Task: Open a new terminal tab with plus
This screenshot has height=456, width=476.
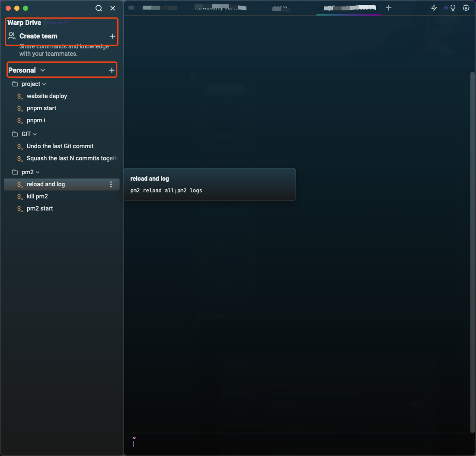Action: (x=389, y=8)
